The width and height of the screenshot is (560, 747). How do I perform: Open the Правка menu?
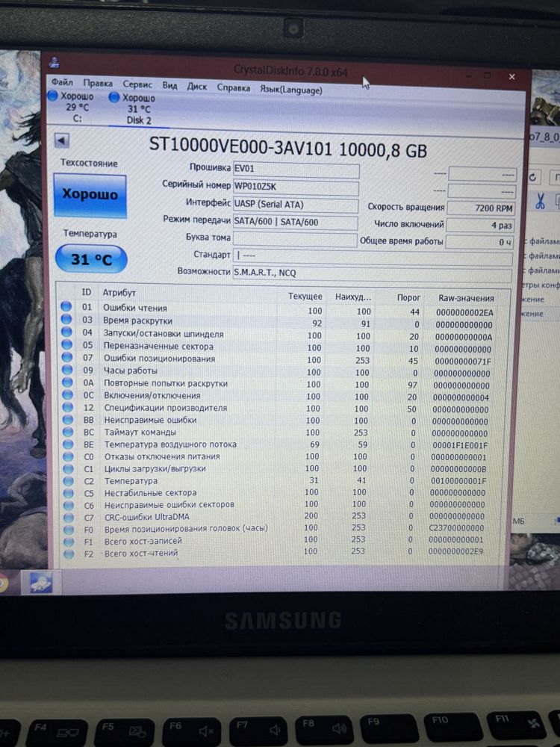pyautogui.click(x=98, y=84)
